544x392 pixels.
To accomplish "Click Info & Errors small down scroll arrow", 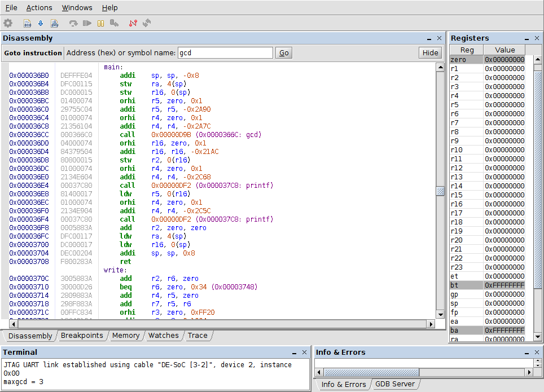I will pyautogui.click(x=538, y=365).
